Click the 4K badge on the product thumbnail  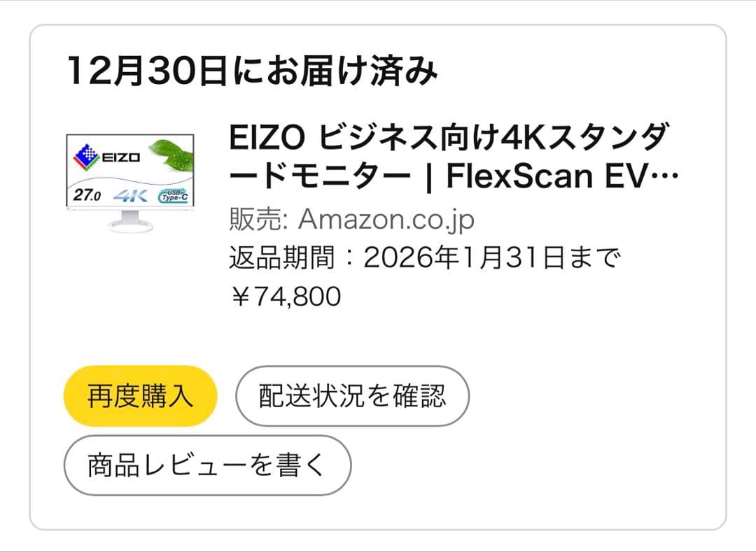click(132, 195)
